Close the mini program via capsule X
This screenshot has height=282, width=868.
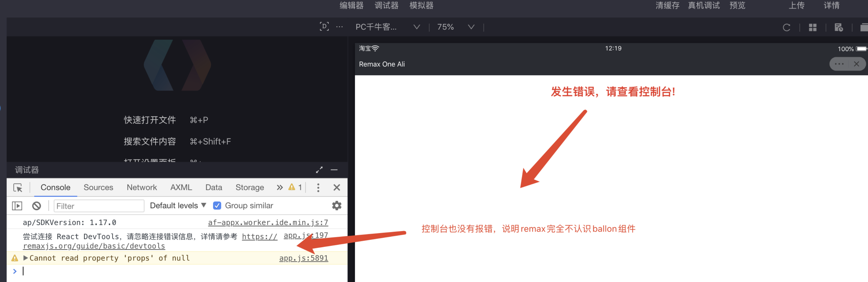point(856,64)
